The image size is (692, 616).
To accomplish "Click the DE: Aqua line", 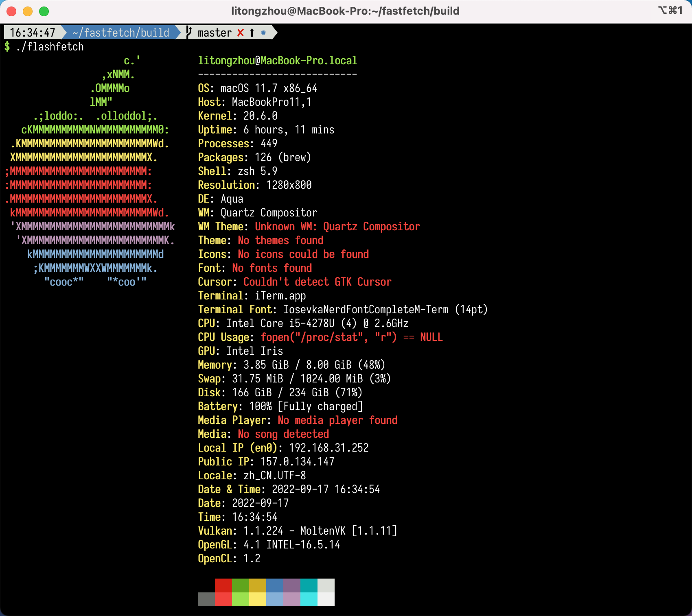I will coord(221,199).
